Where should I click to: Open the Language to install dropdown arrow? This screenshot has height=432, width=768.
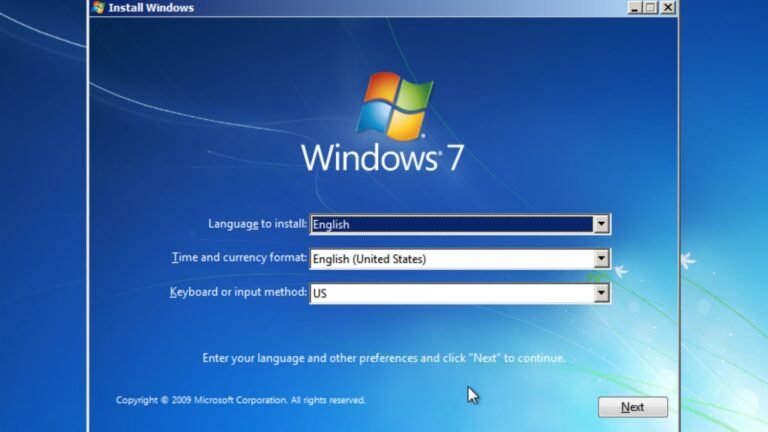[x=601, y=224]
